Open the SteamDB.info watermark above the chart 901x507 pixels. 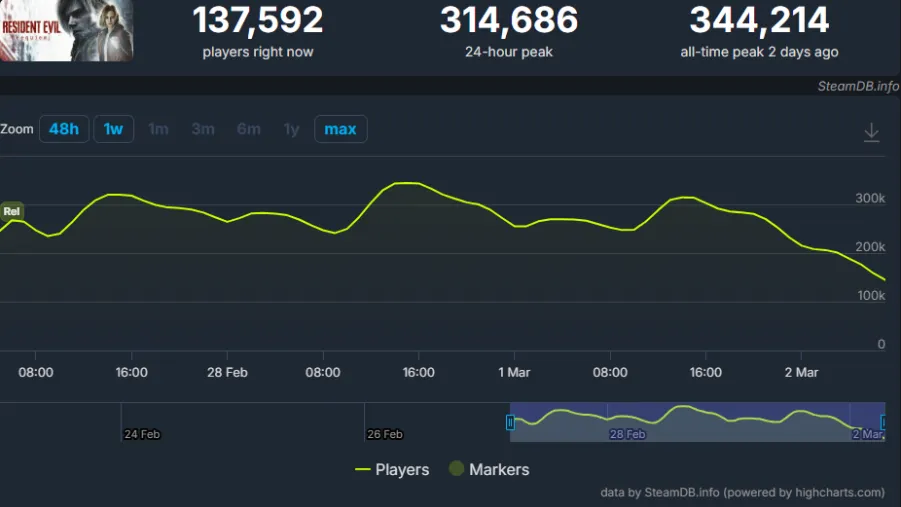coord(858,86)
